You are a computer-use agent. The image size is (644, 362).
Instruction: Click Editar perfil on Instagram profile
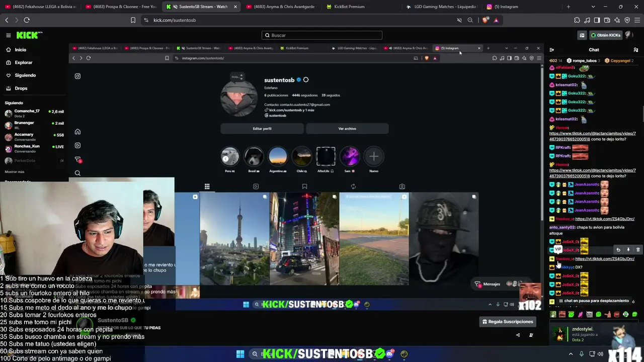262,129
